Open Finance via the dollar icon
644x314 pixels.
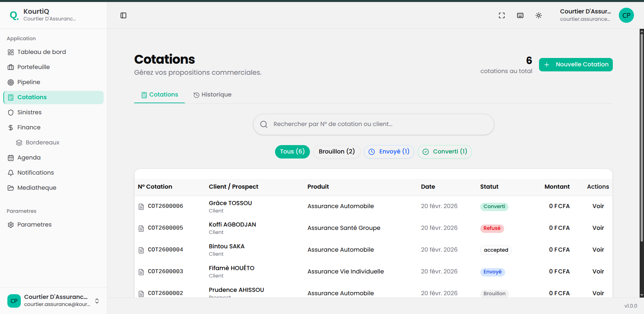pos(10,127)
